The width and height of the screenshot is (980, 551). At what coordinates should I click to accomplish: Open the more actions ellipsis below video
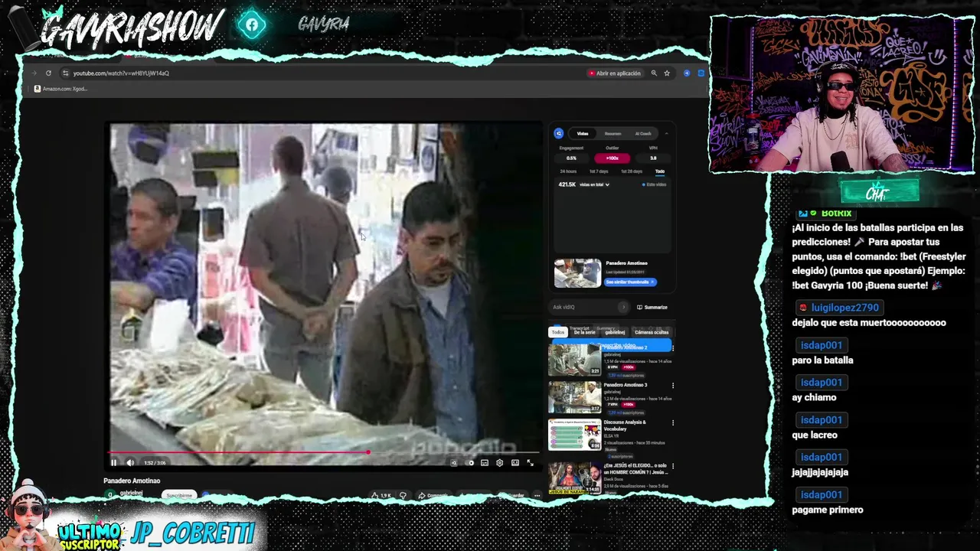point(537,495)
